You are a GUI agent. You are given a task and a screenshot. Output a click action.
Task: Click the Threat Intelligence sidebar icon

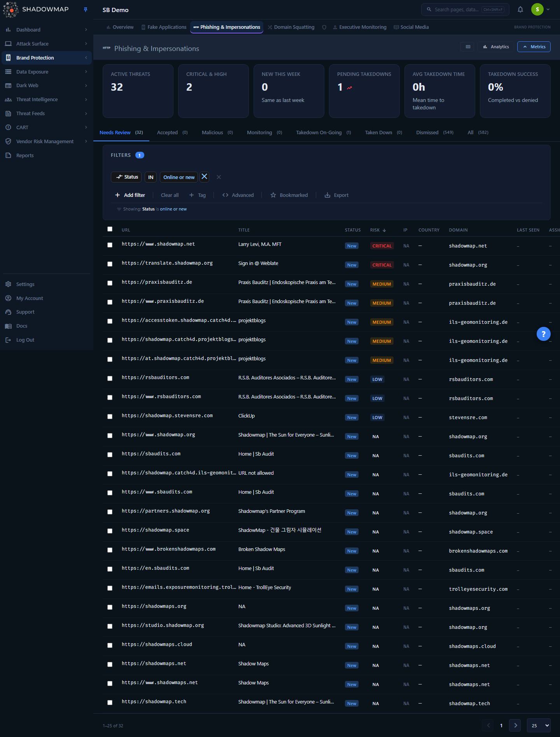(8, 100)
